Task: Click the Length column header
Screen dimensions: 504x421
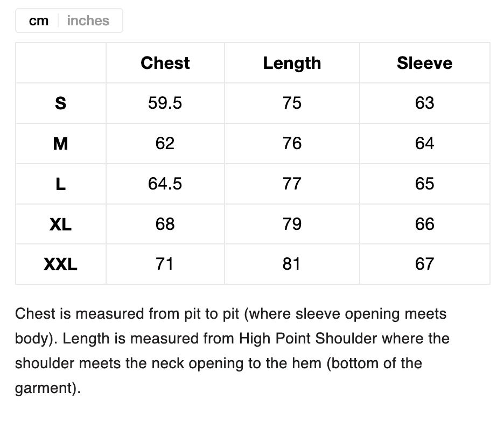Action: pos(292,63)
